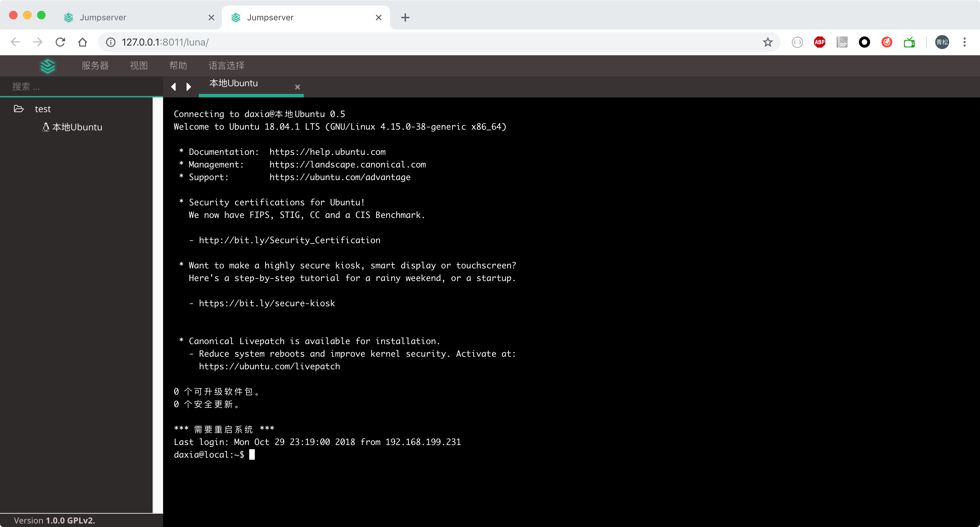Click the green TV extension icon
980x527 pixels.
909,42
